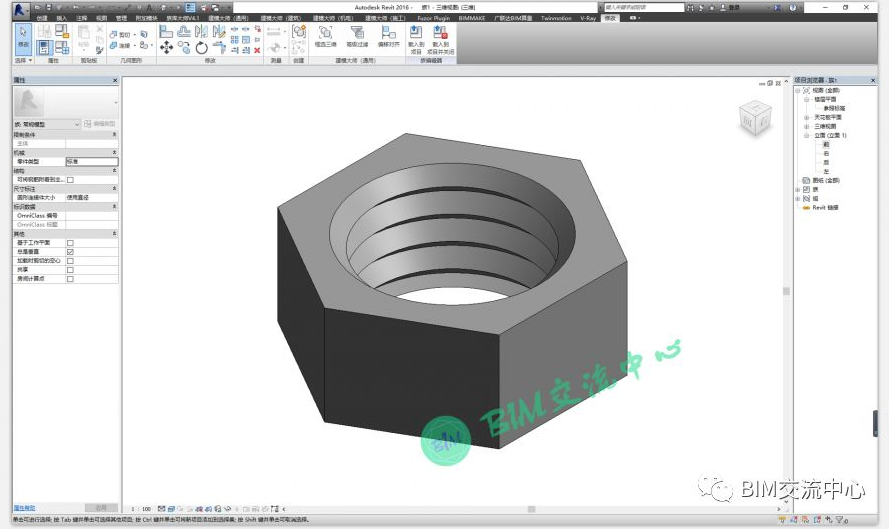Toggle 可将钢筋附着到主体 checkbox
This screenshot has height=529, width=889.
[x=70, y=180]
